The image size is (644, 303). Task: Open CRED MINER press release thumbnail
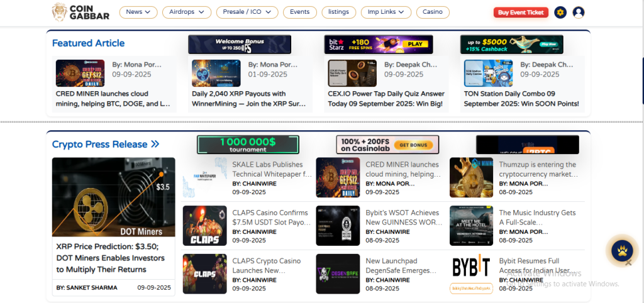(338, 177)
